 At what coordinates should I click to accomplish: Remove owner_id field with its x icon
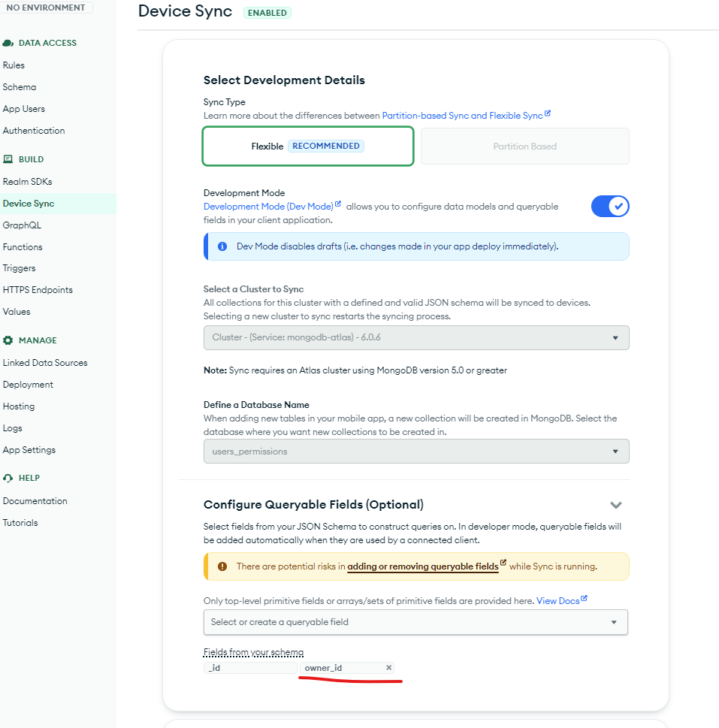(388, 668)
